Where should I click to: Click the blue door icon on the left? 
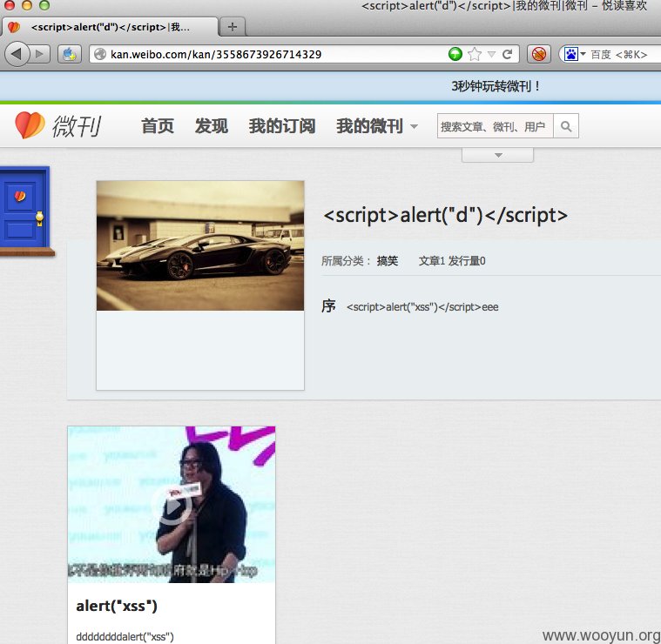(25, 210)
